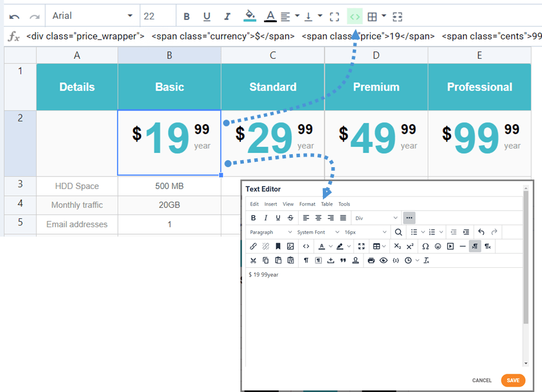Select the Standard $29 price cell
Image resolution: width=542 pixels, height=392 pixels.
[x=273, y=142]
